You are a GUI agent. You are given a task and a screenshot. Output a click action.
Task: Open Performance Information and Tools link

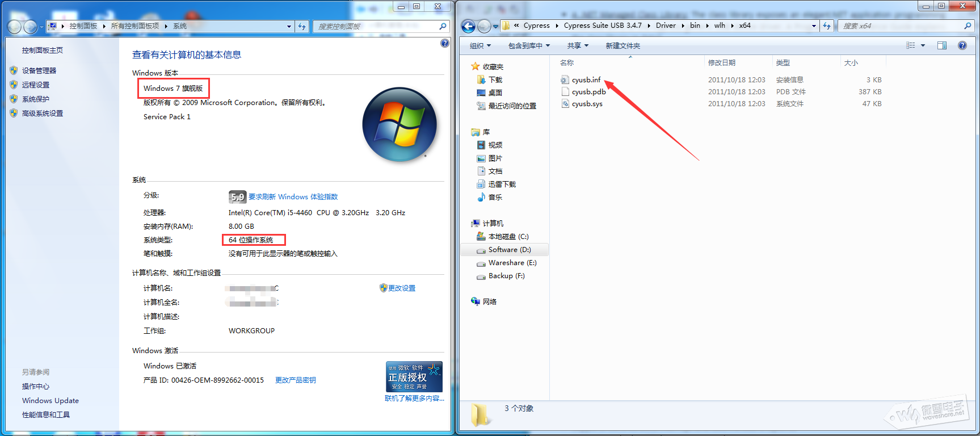(46, 414)
